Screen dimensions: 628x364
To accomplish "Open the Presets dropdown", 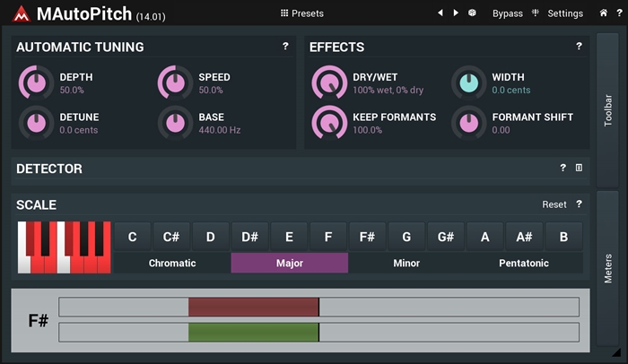I will (301, 13).
